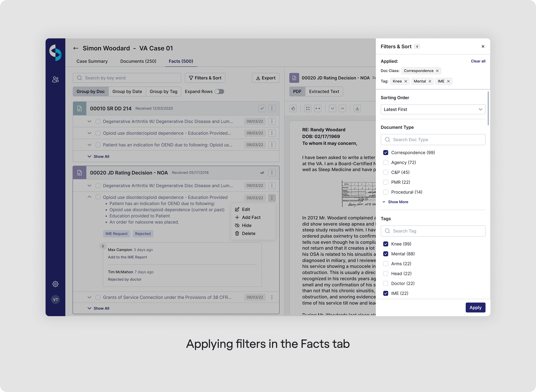
Task: Expand Patient has an indication for OEND row
Action: tap(89, 145)
